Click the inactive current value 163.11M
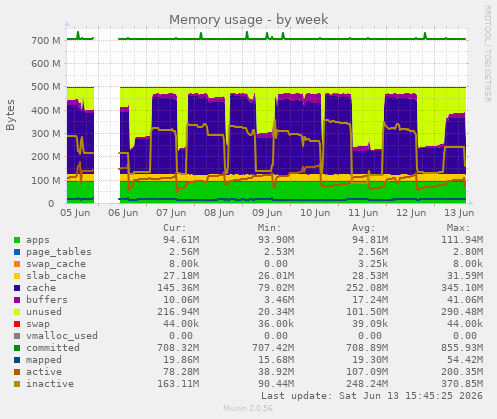The height and width of the screenshot is (419, 497). (x=178, y=384)
